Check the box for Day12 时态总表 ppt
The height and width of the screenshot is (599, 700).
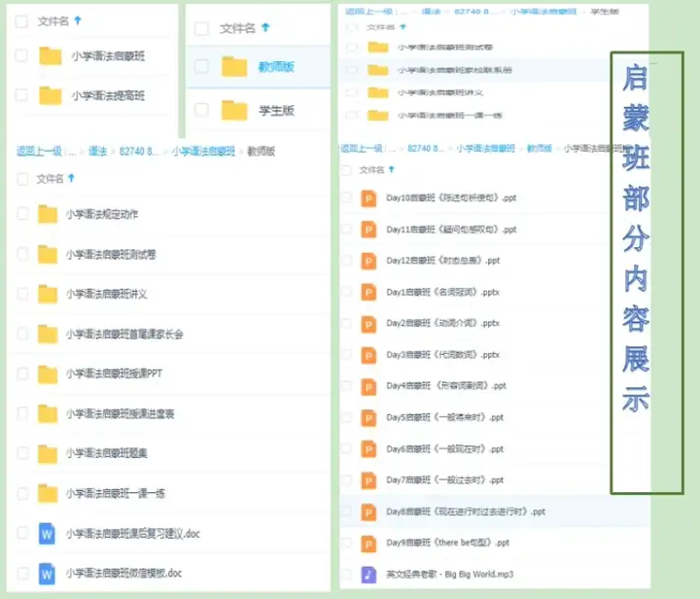click(347, 261)
